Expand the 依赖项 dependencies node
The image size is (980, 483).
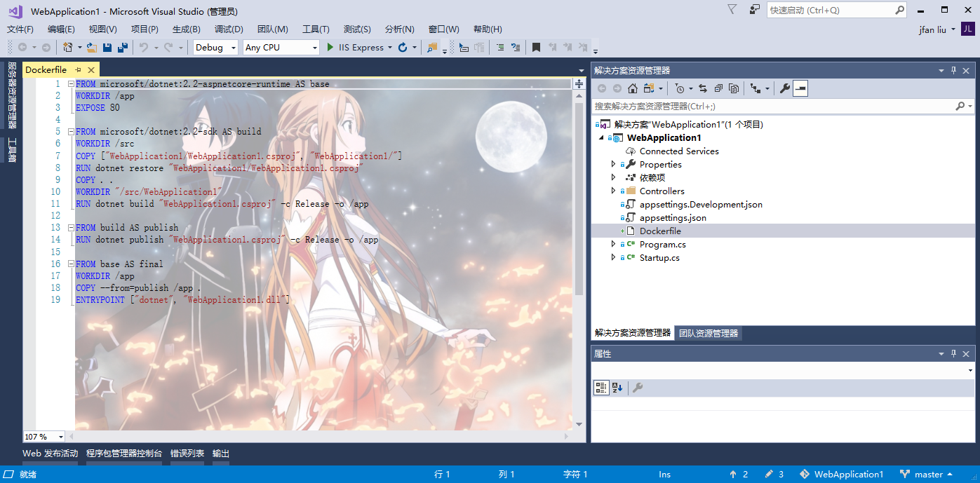[x=613, y=177]
